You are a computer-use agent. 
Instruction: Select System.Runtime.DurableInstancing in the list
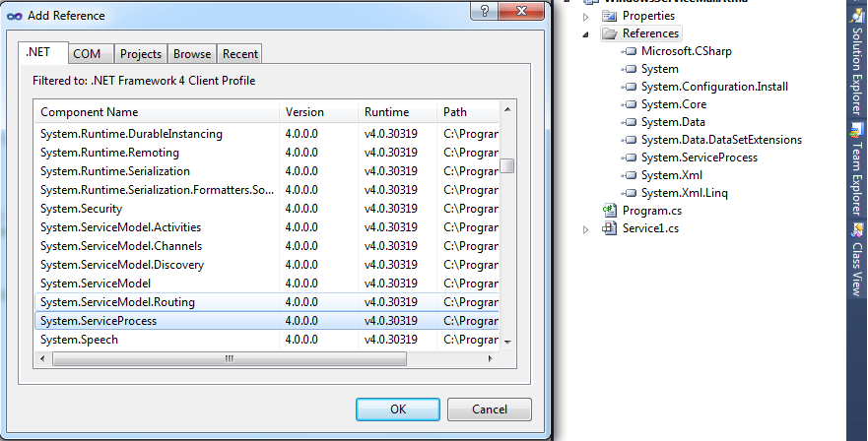(266, 134)
